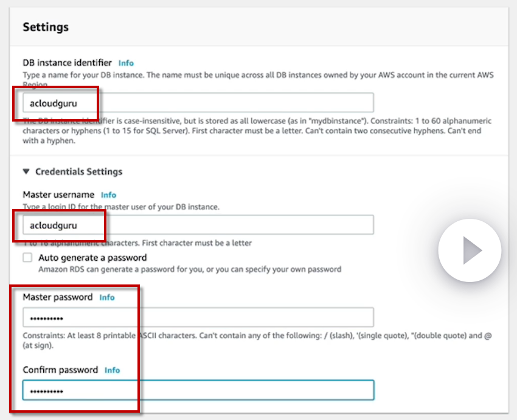Open Info link beside Confirm password
The width and height of the screenshot is (517, 420).
coord(113,370)
